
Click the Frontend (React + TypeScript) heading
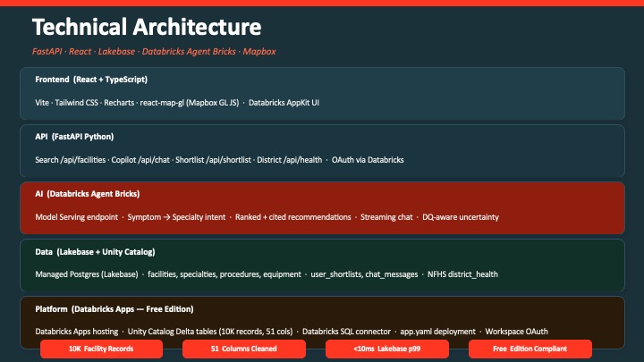click(91, 80)
